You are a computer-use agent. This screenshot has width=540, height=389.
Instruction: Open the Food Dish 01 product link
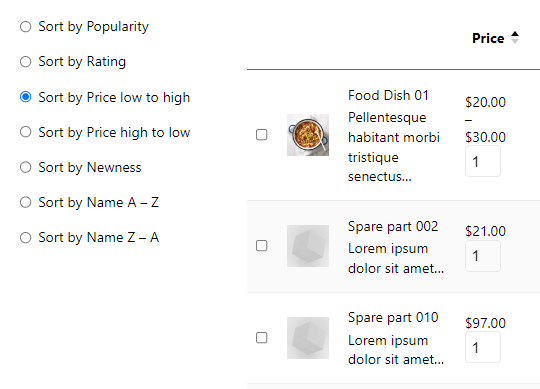(x=388, y=95)
